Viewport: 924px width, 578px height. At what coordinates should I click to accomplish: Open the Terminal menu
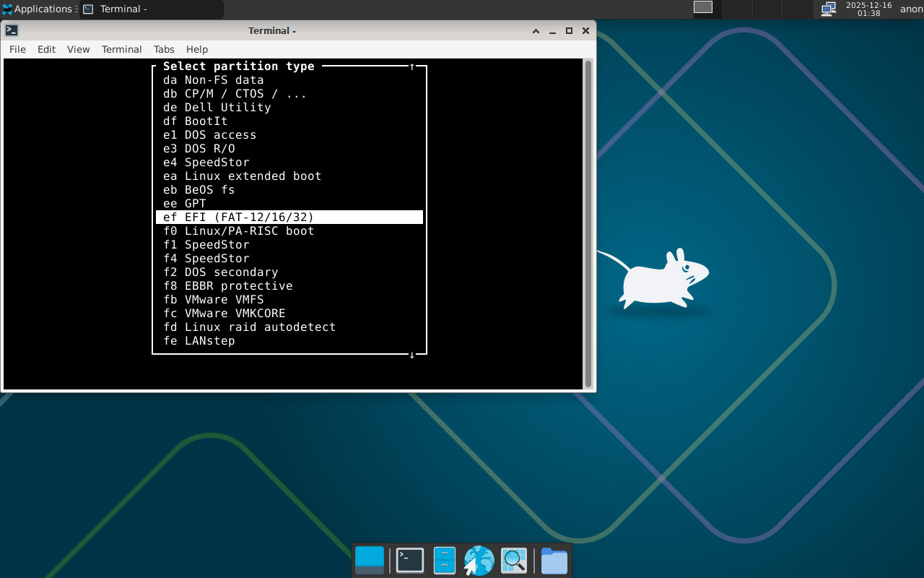[121, 49]
